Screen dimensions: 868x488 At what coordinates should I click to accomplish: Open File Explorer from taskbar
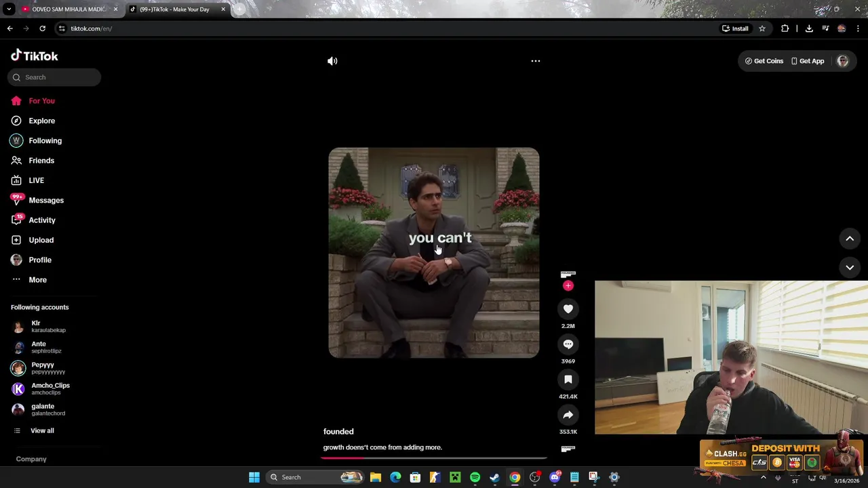(376, 477)
